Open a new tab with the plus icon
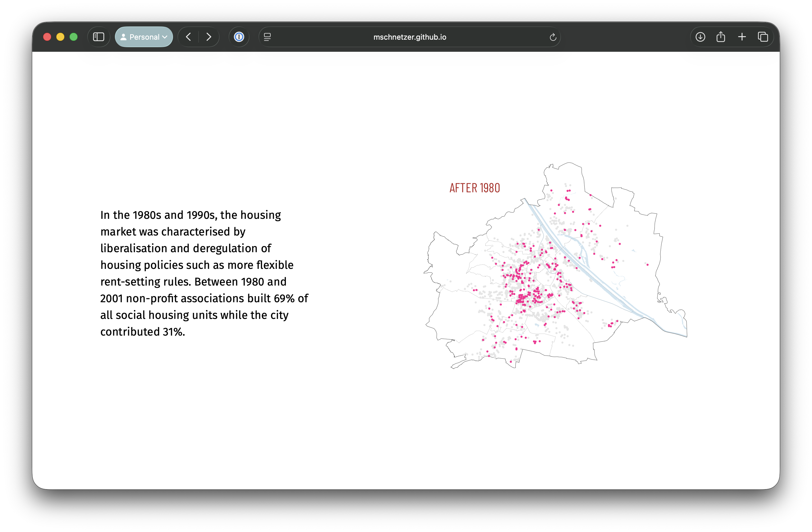Viewport: 812px width, 532px height. pyautogui.click(x=742, y=37)
